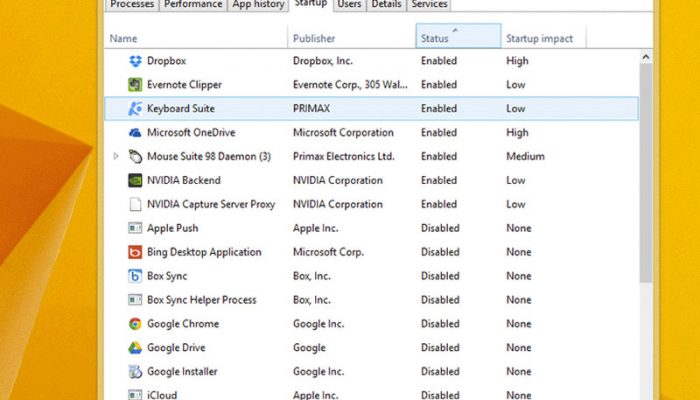Viewport: 700px width, 400px height.
Task: Click the Evernote Corp. publisher cell
Action: [x=350, y=85]
